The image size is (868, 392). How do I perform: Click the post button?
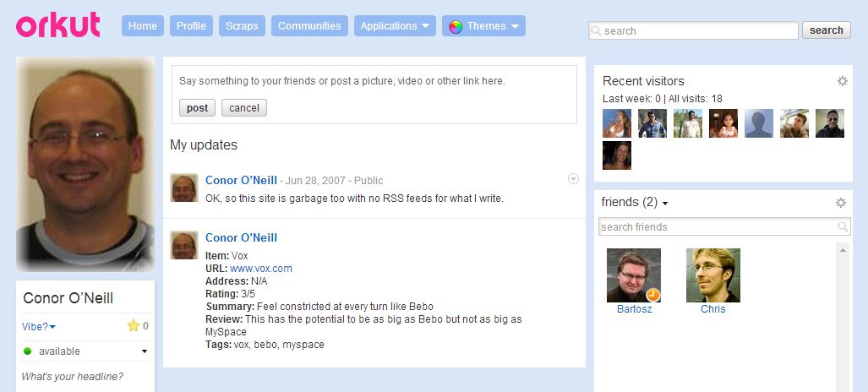click(x=197, y=108)
